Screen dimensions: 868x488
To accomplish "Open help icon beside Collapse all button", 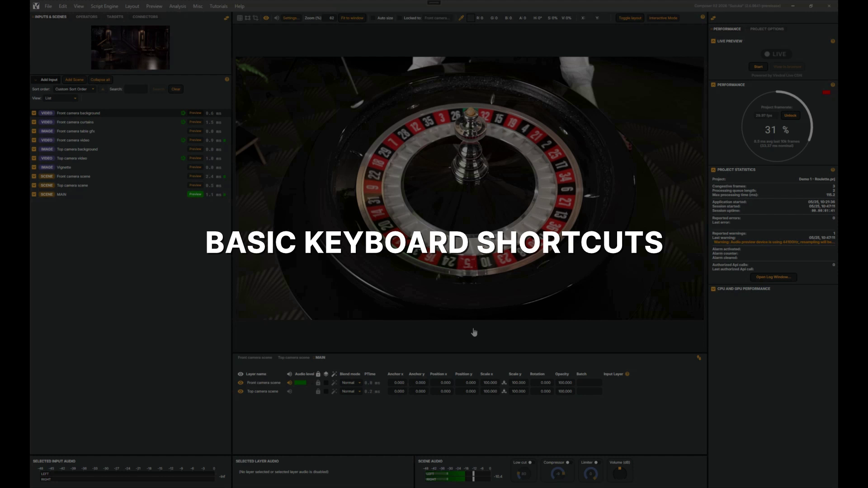I will click(227, 79).
